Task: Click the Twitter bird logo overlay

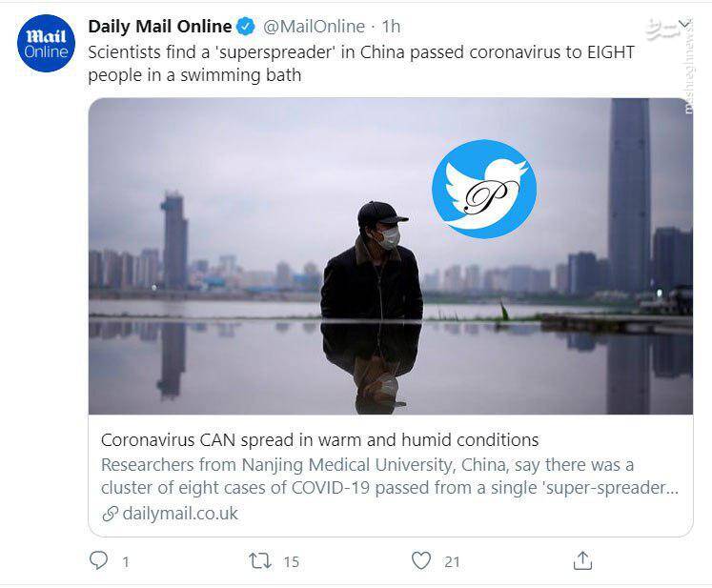Action: 484,189
